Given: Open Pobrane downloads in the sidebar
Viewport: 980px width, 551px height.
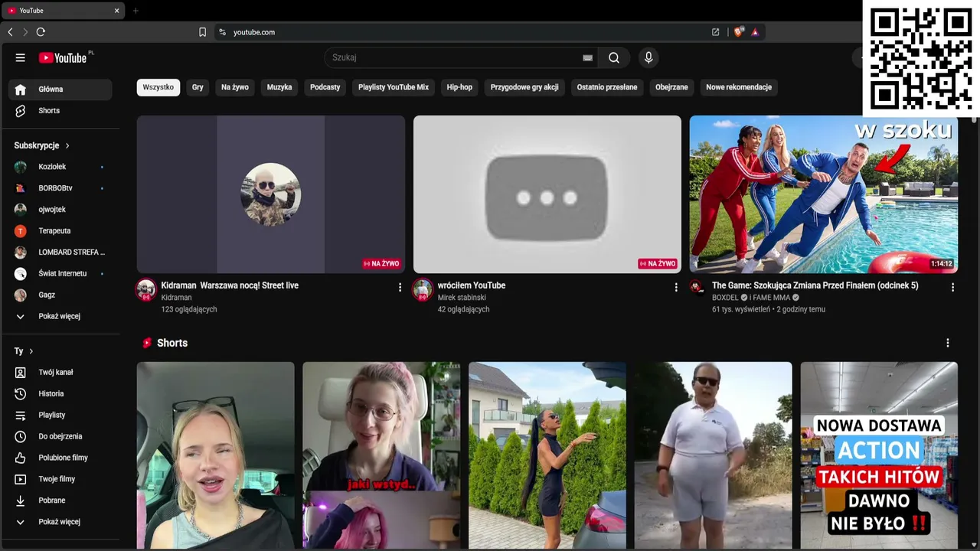Looking at the screenshot, I should tap(60, 501).
